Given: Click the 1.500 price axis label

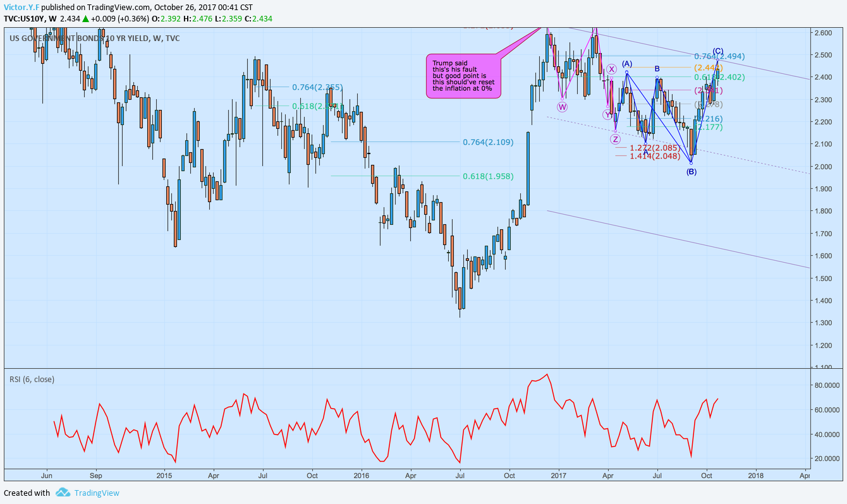Looking at the screenshot, I should [x=823, y=279].
